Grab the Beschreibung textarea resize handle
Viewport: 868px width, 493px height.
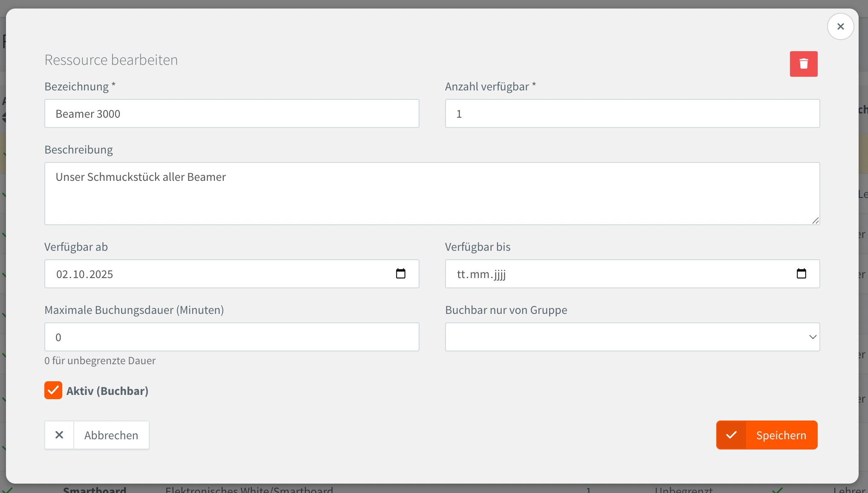tap(815, 220)
